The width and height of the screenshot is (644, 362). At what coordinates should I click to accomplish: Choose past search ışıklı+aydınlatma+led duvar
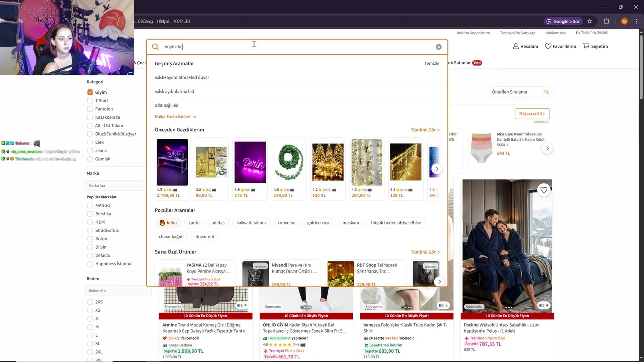[182, 77]
